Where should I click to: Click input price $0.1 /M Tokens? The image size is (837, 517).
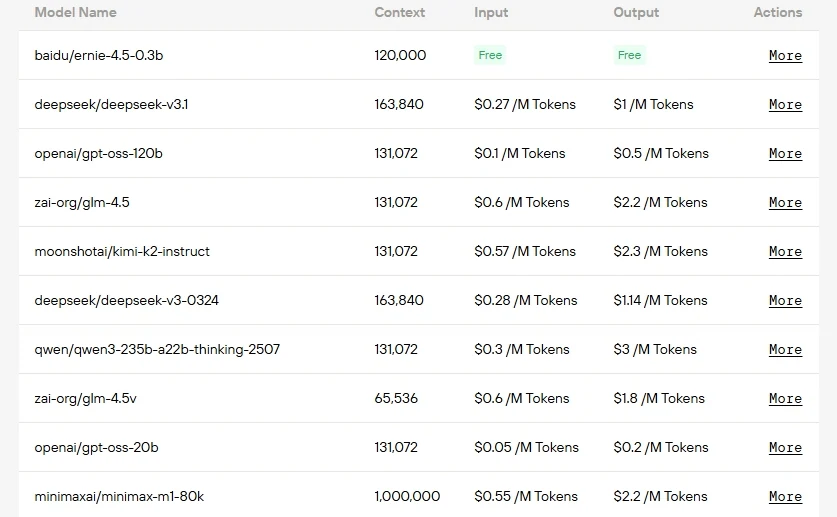519,153
